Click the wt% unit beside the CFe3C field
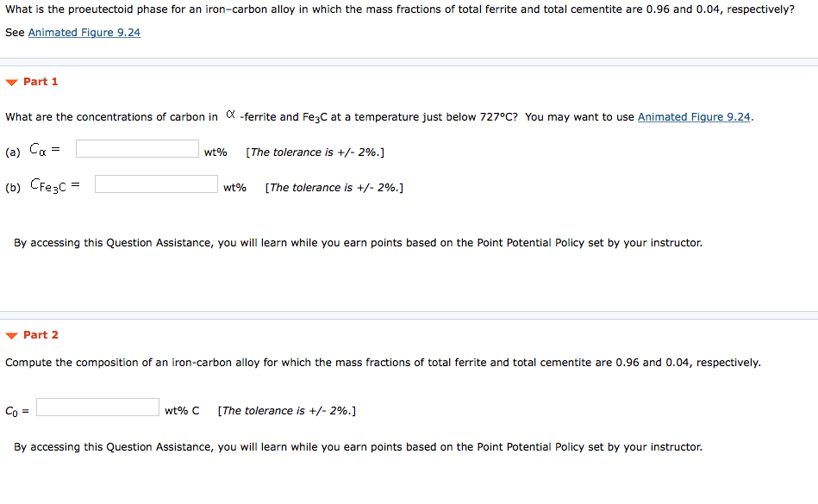818x504 pixels. point(234,188)
